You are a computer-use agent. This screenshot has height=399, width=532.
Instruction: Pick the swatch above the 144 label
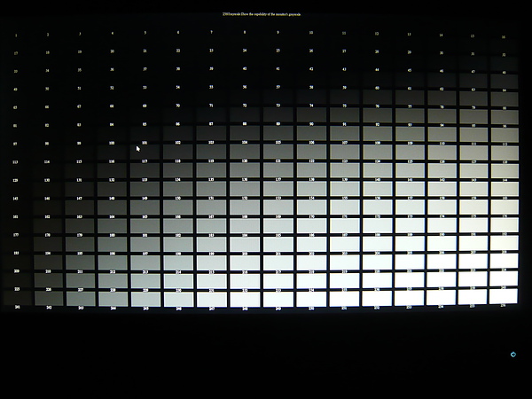(x=505, y=171)
